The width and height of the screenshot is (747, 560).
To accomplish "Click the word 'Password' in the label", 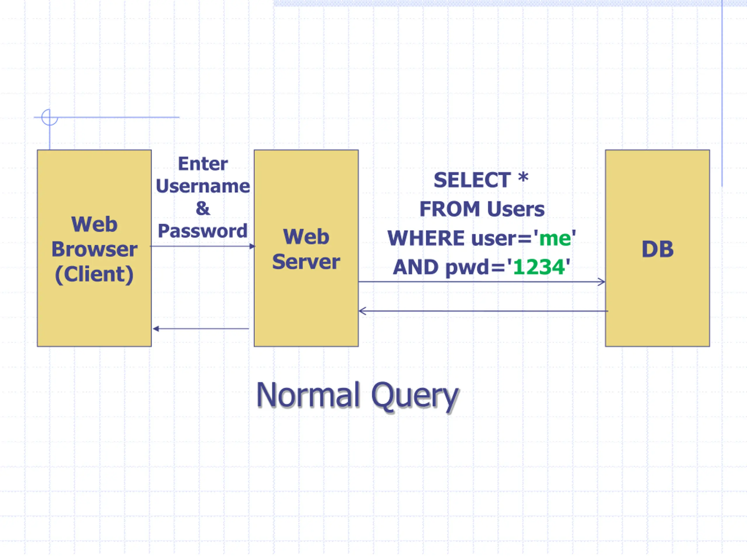I will (203, 231).
